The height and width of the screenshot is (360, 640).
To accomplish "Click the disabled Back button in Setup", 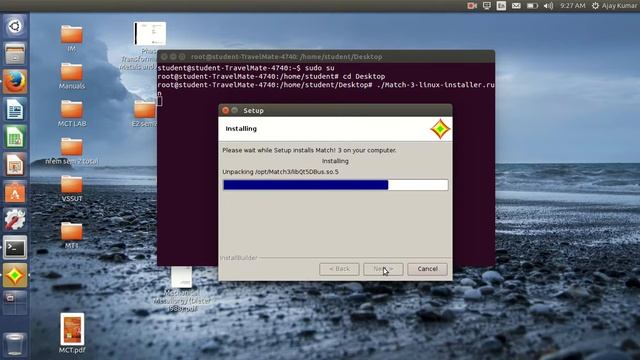I will coord(339,269).
